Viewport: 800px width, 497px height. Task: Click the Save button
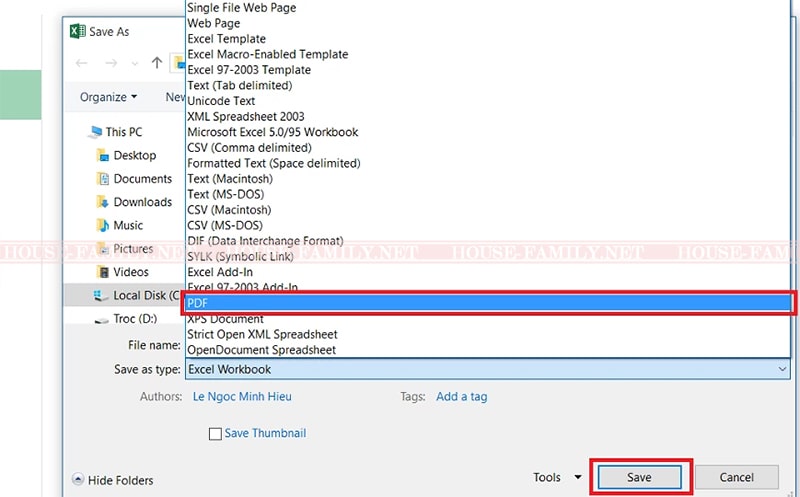[x=639, y=477]
